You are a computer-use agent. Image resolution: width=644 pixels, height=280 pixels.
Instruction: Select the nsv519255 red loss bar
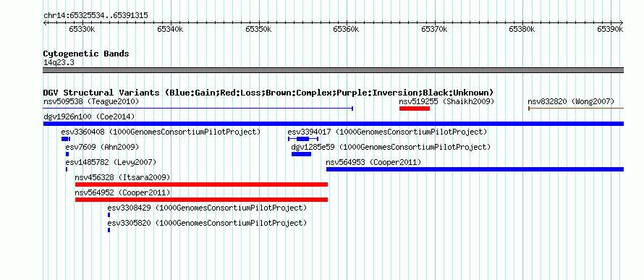click(x=415, y=109)
